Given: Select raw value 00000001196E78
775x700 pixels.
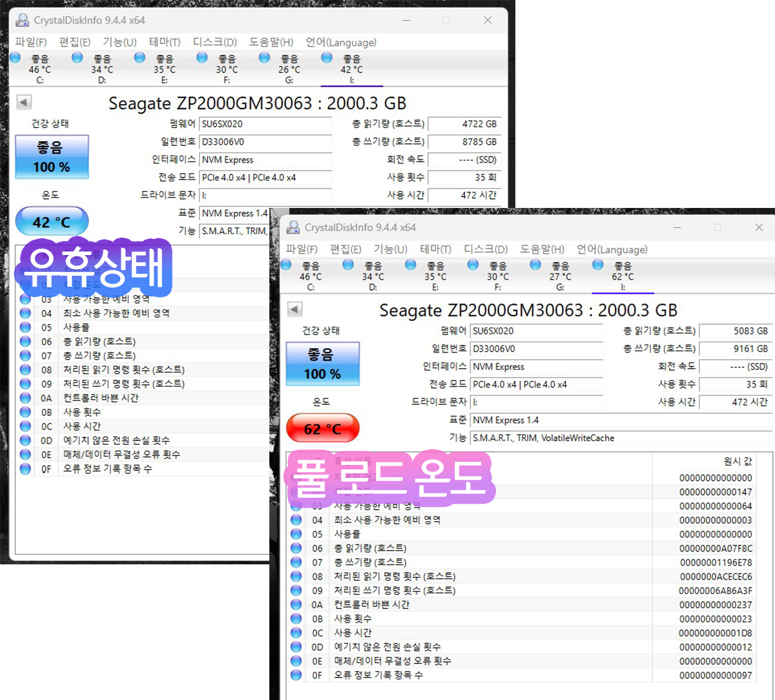Looking at the screenshot, I should pos(716,562).
